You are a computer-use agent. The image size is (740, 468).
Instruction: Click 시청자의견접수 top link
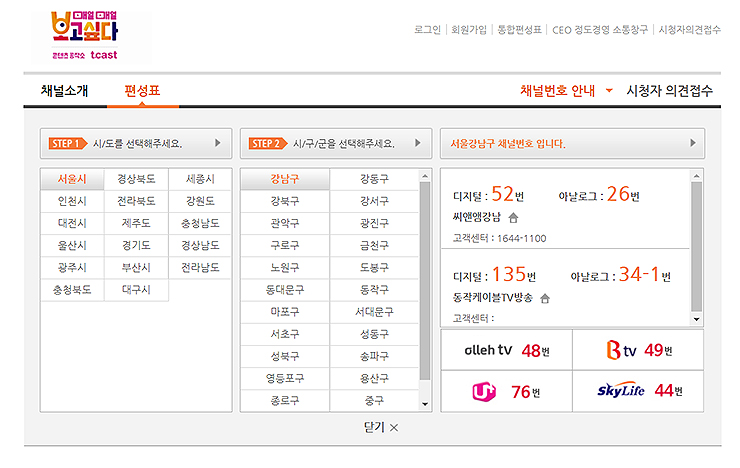(x=690, y=30)
